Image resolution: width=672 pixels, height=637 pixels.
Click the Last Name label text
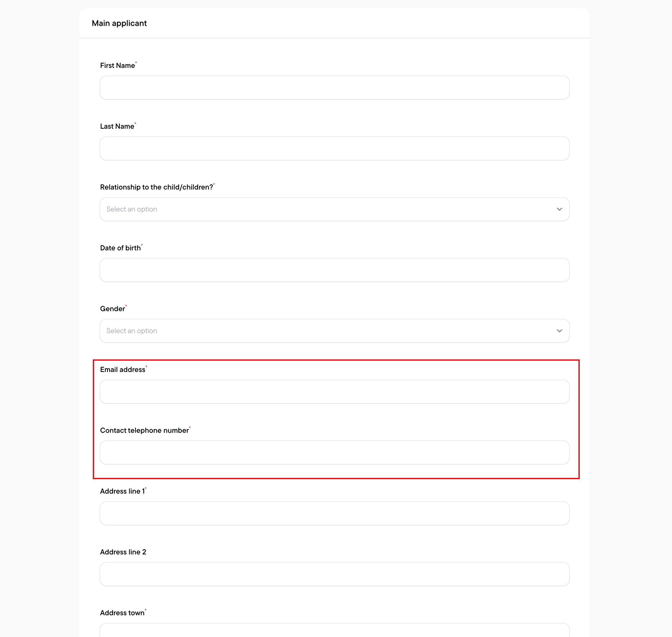click(117, 126)
